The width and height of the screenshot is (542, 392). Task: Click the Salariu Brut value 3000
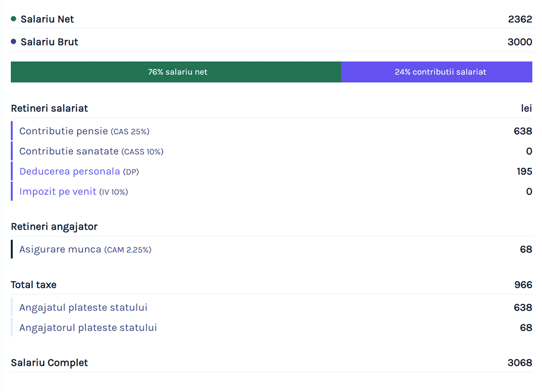pyautogui.click(x=520, y=42)
